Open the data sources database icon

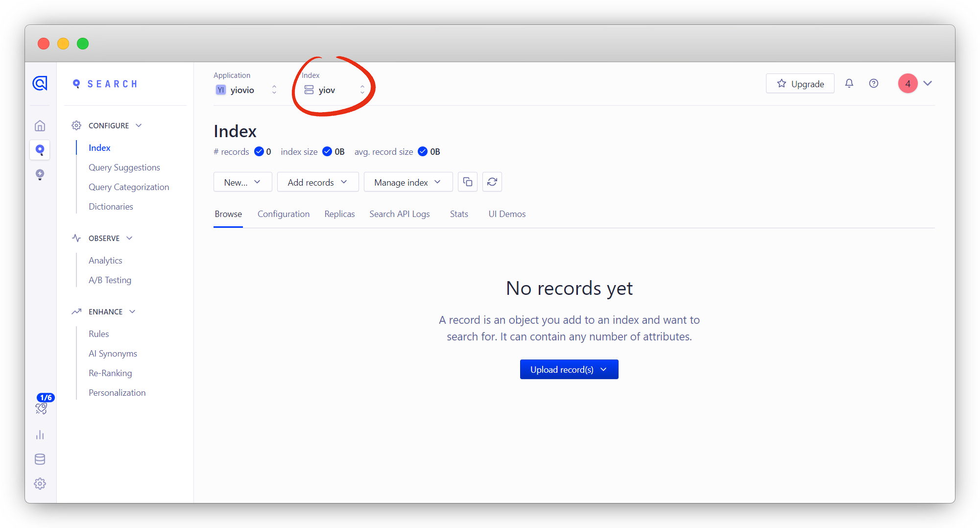pos(40,459)
